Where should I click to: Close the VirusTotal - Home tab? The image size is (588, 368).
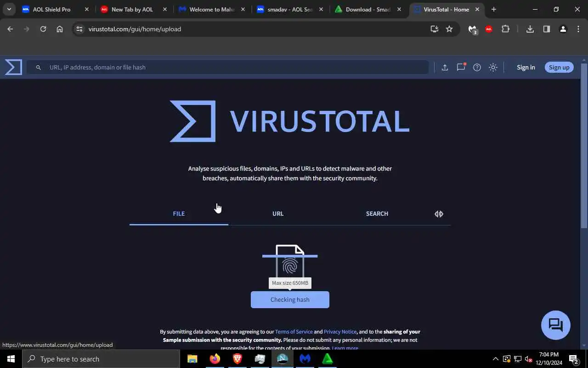point(477,9)
